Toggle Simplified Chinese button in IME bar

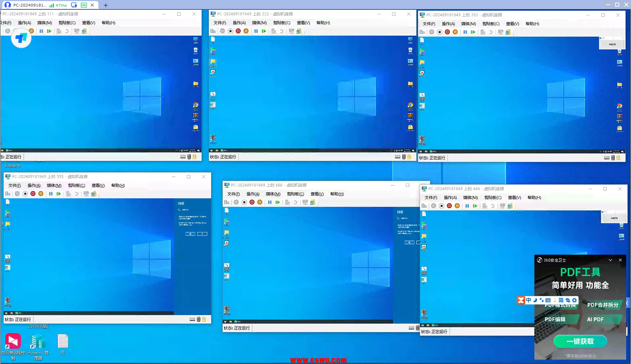tap(561, 300)
